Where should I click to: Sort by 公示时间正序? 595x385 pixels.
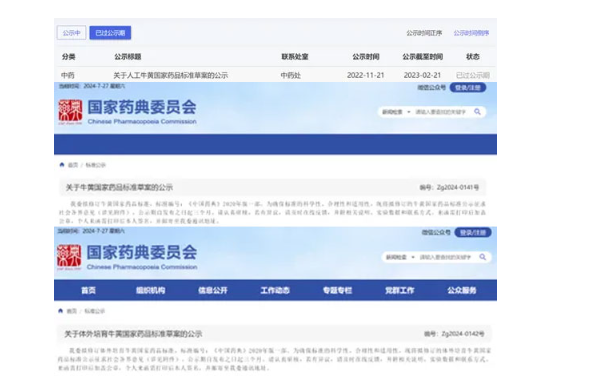tap(424, 33)
